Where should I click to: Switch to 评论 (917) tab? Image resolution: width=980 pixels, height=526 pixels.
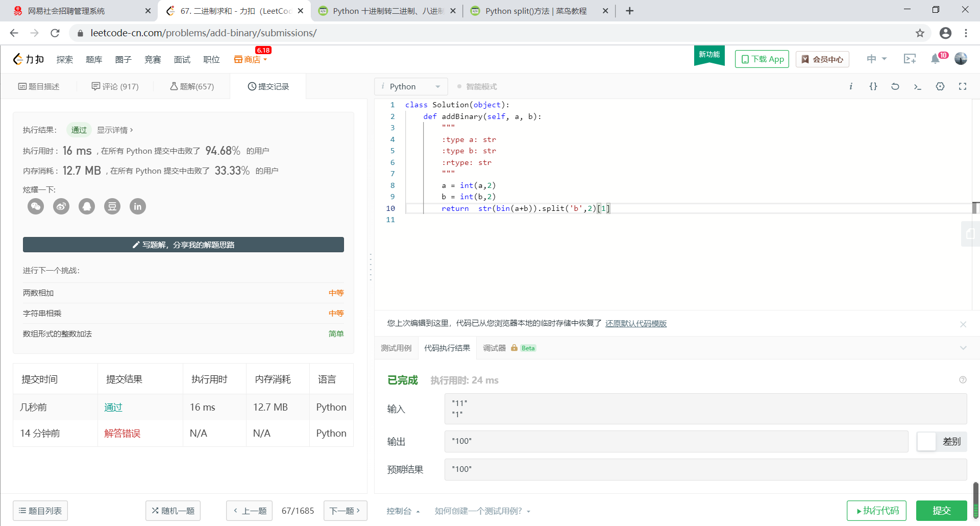click(115, 86)
